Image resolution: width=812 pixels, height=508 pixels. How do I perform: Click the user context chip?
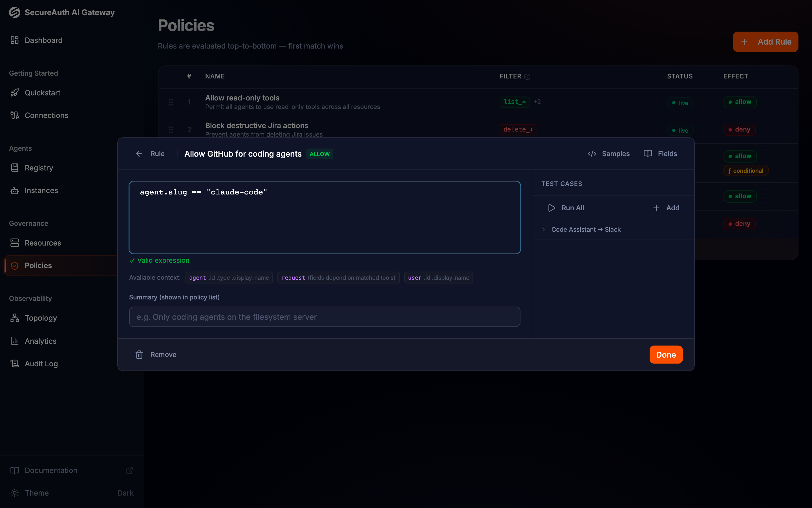pos(438,277)
